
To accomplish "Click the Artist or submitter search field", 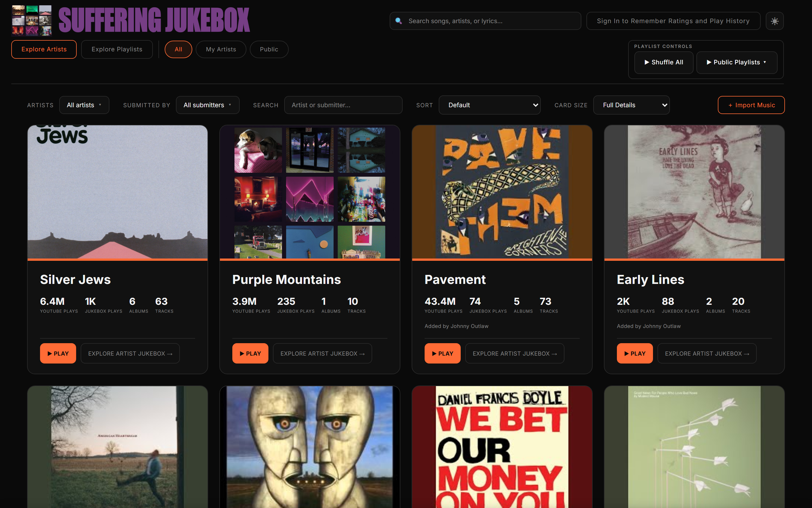I will pos(343,105).
